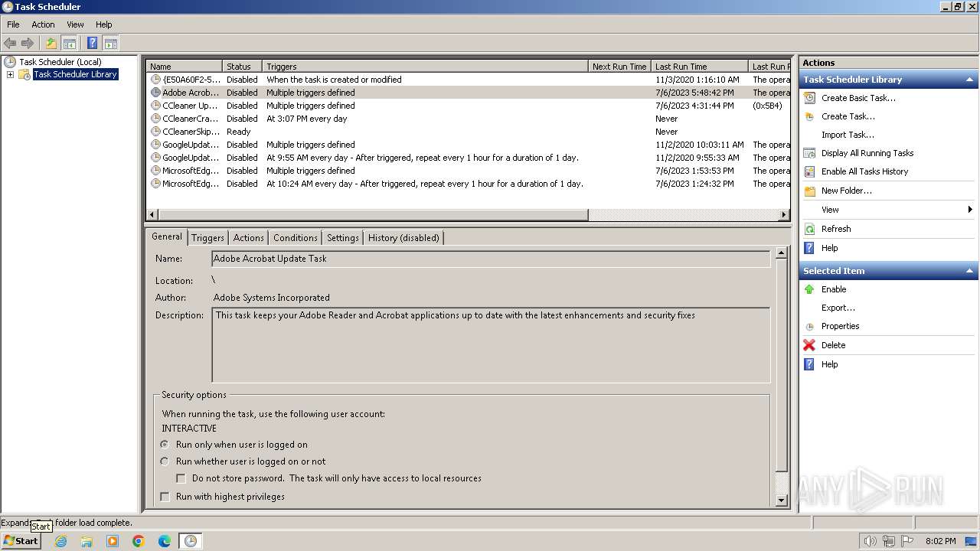Click the Up one level folder icon
This screenshot has width=980, height=551.
coord(51,44)
